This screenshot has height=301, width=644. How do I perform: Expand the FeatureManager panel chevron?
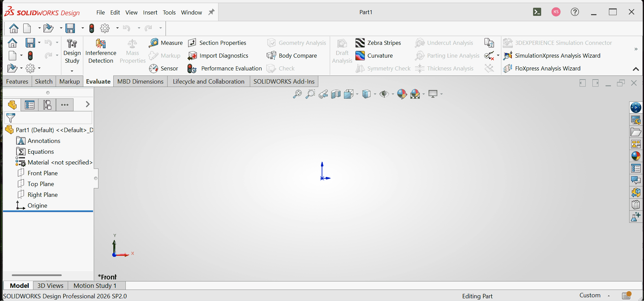coord(88,104)
